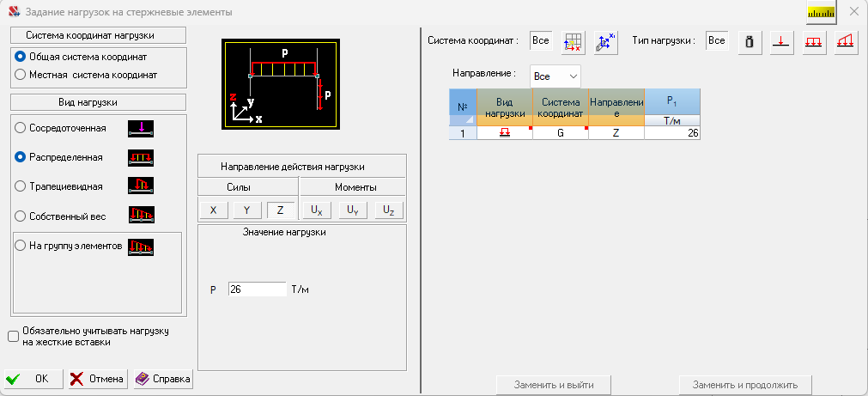This screenshot has width=868, height=396.
Task: Filter loads by concentrated load icon
Action: [x=781, y=41]
